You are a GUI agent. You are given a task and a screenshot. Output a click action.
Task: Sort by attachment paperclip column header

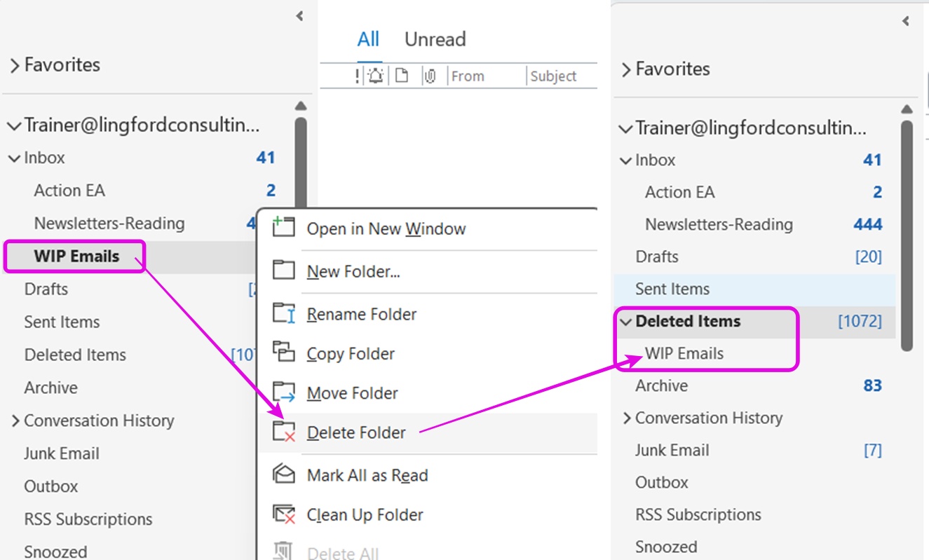tap(430, 76)
